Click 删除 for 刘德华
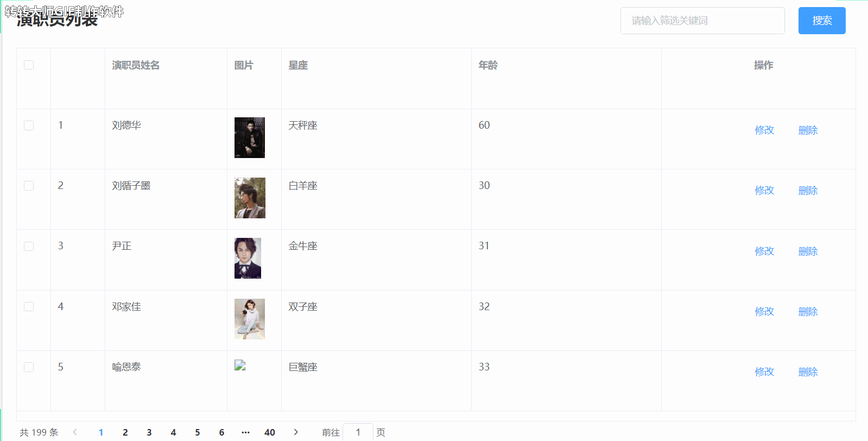This screenshot has width=868, height=441. click(808, 130)
